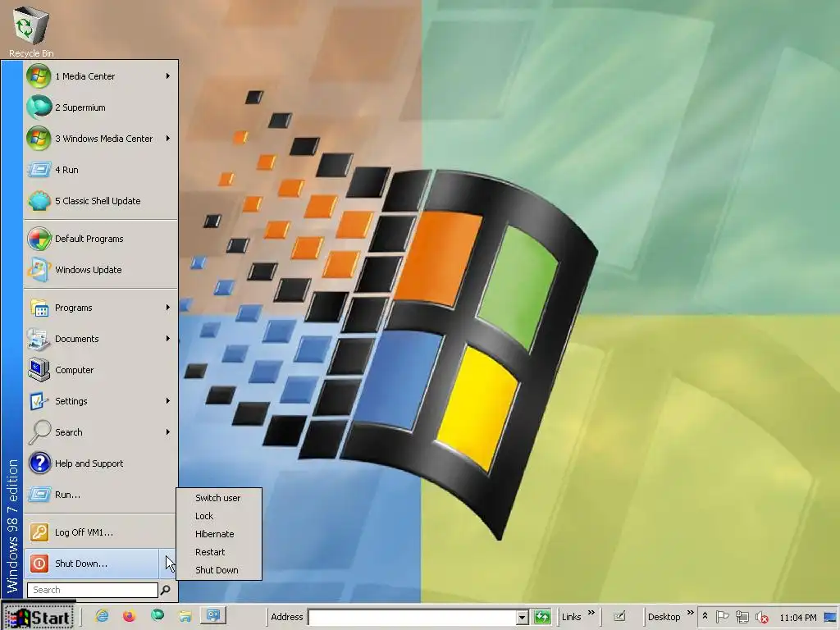Screen dimensions: 840x630
Task: Click the Search magnifier menu item
Action: click(101, 431)
